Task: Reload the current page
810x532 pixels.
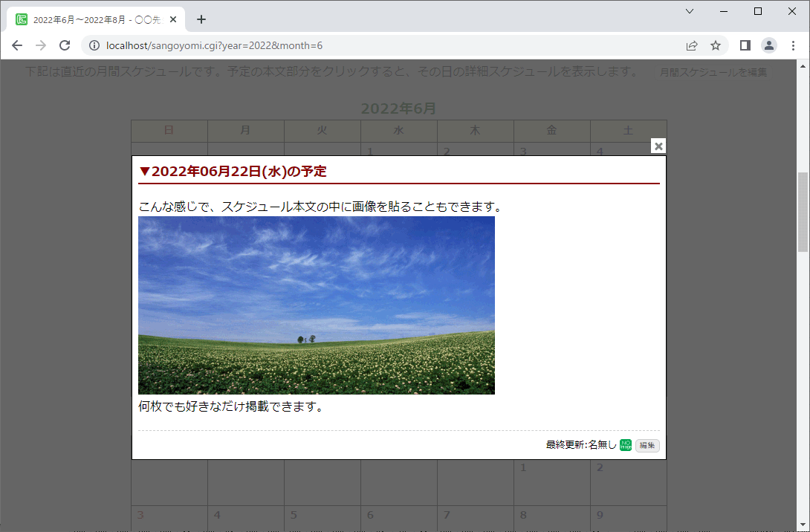Action: tap(65, 45)
